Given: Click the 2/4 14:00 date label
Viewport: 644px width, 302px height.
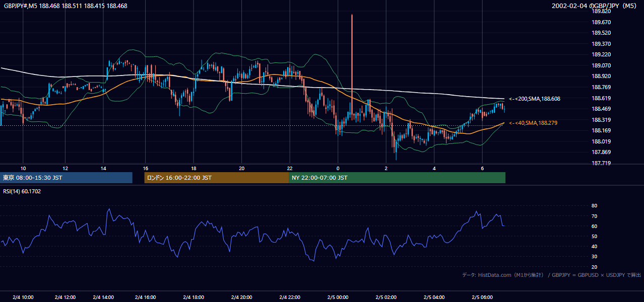Looking at the screenshot, I should [103, 297].
